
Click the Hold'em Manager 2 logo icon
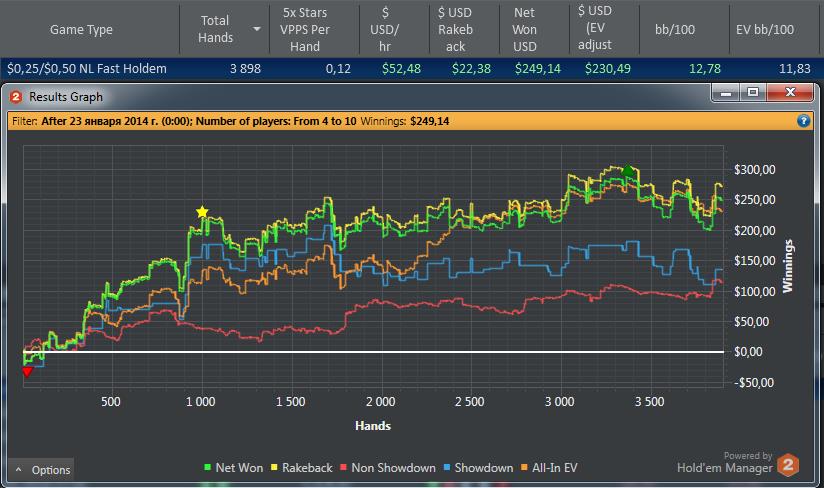tap(788, 465)
